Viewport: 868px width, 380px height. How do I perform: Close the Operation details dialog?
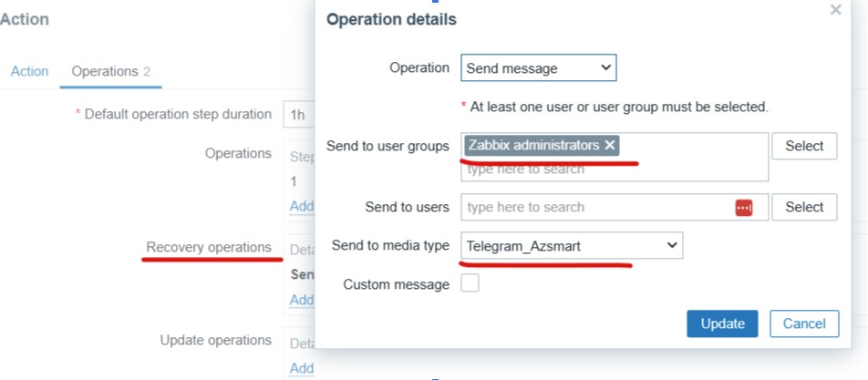835,10
